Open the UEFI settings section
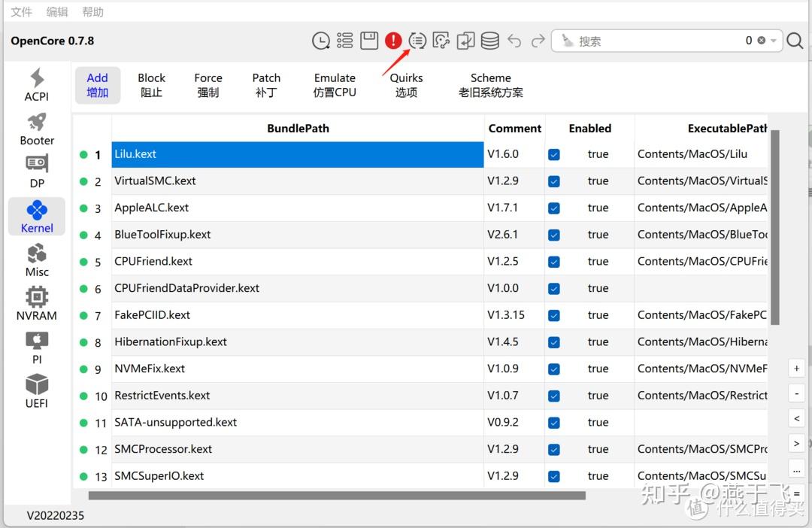Image resolution: width=812 pixels, height=528 pixels. [36, 390]
